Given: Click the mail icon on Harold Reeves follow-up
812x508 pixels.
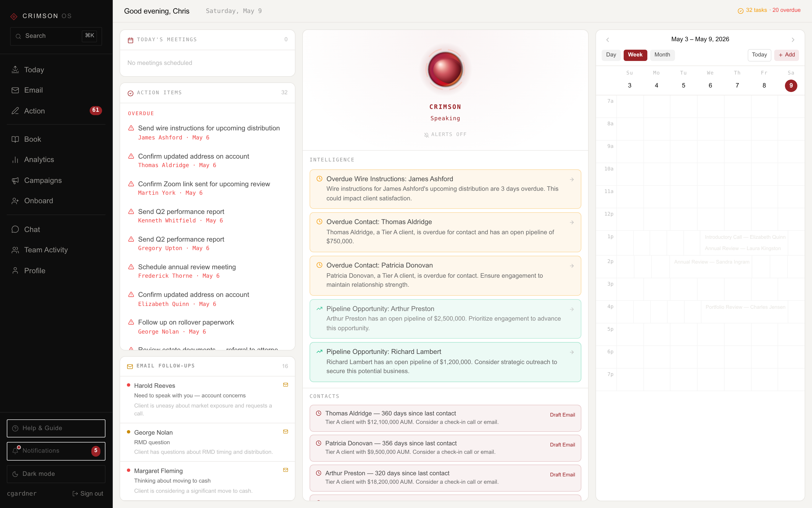Looking at the screenshot, I should [286, 385].
